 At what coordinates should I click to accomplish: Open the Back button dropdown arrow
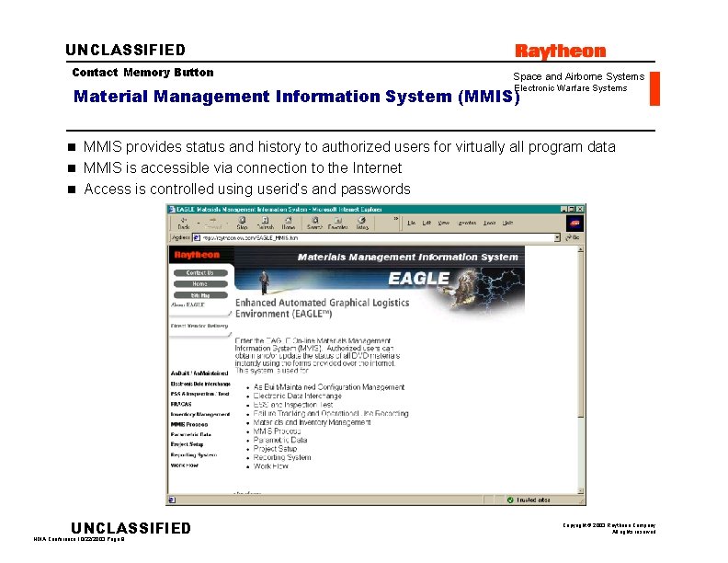199,224
